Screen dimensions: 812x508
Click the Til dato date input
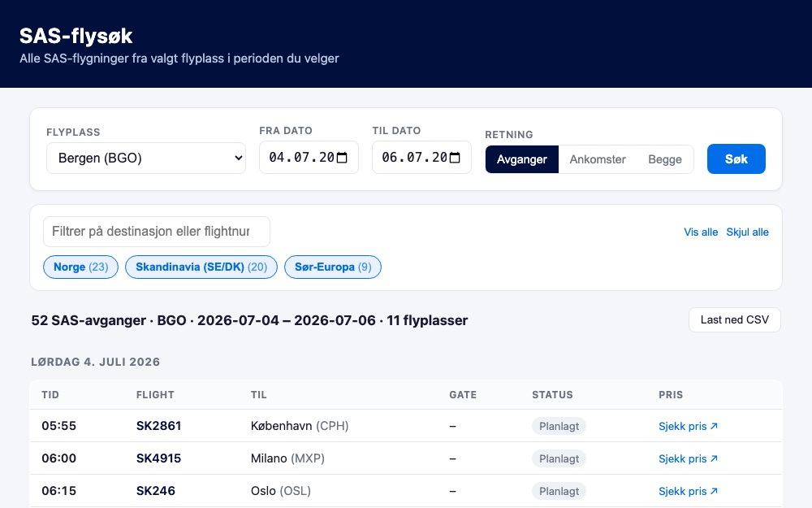coord(421,158)
